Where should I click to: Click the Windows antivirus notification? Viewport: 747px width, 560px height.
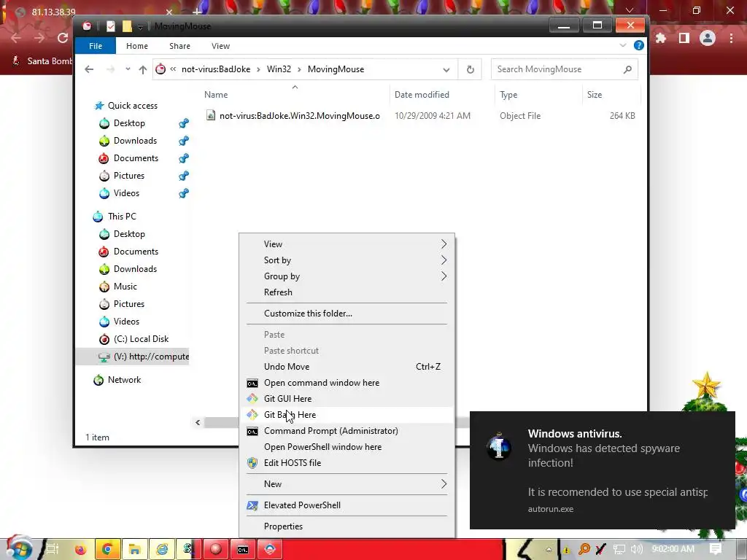(x=602, y=470)
